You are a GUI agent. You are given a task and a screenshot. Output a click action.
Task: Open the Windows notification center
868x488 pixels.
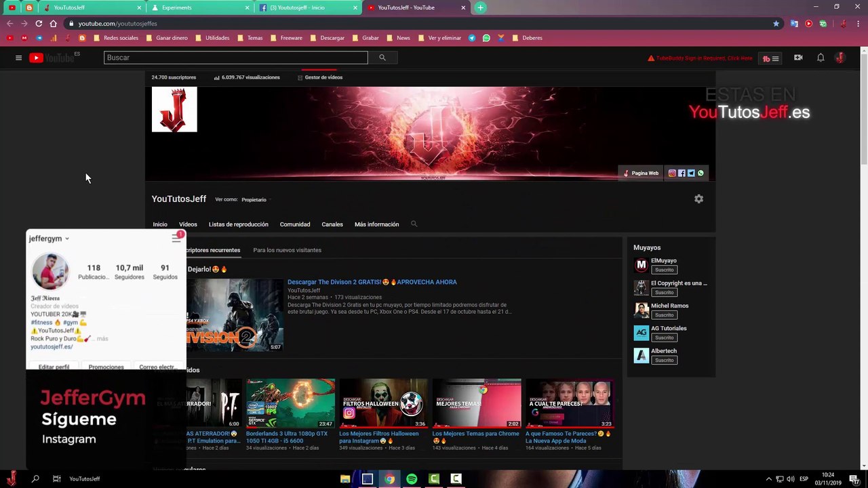point(854,479)
